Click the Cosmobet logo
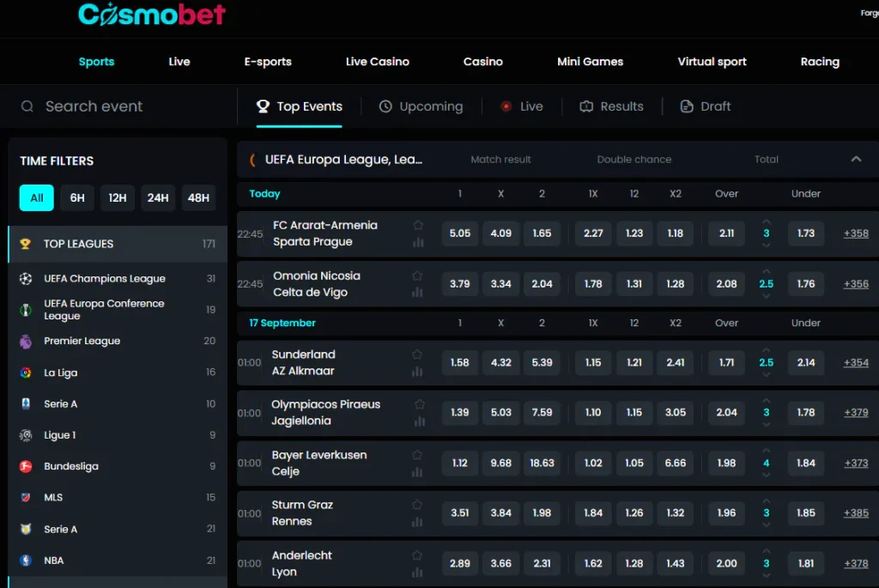The height and width of the screenshot is (588, 879). (x=151, y=15)
